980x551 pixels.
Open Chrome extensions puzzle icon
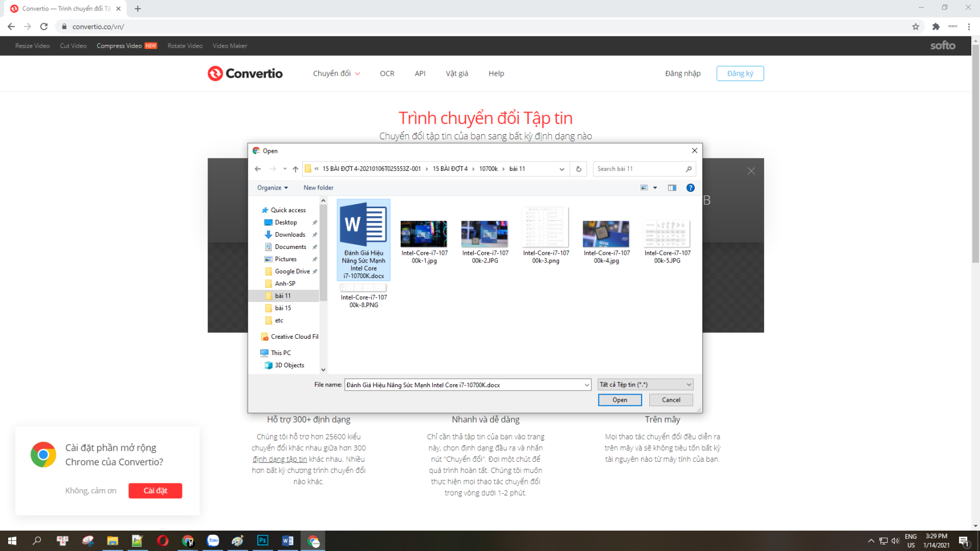[936, 26]
